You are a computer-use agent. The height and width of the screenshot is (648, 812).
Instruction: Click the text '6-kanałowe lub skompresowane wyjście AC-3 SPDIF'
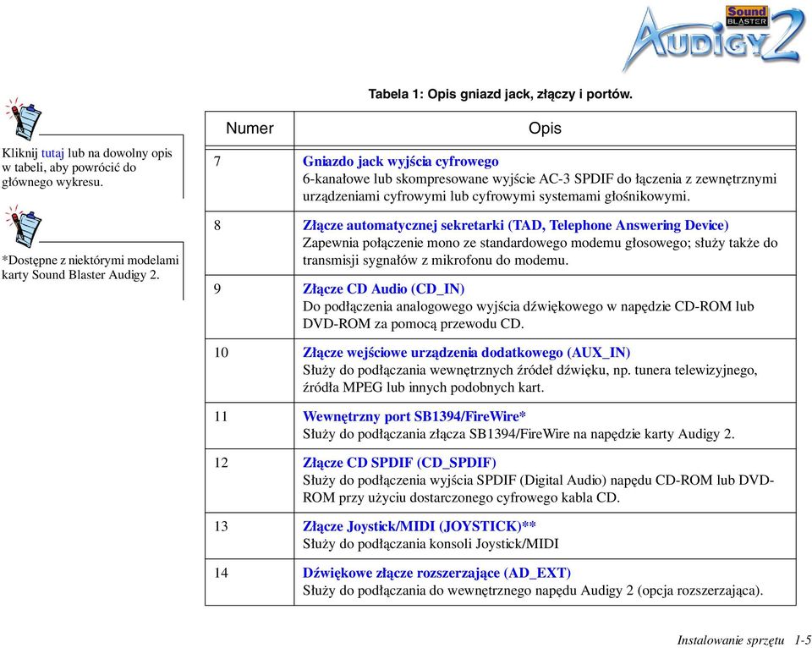coord(458,179)
